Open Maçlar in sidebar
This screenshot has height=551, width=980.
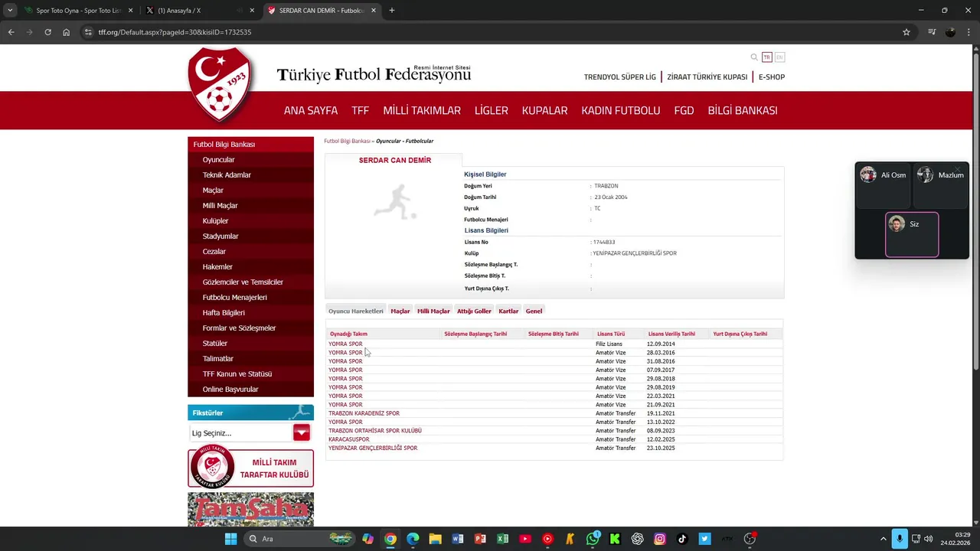click(213, 191)
